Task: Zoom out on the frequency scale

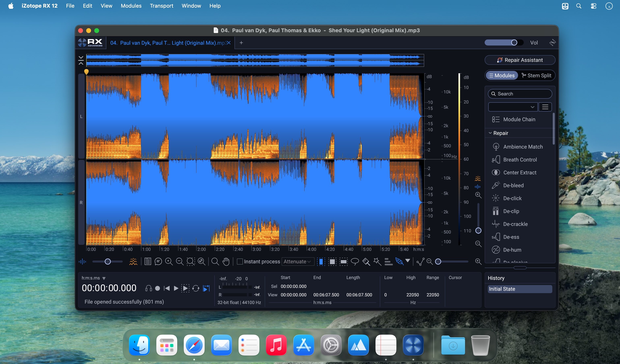Action: (478, 244)
